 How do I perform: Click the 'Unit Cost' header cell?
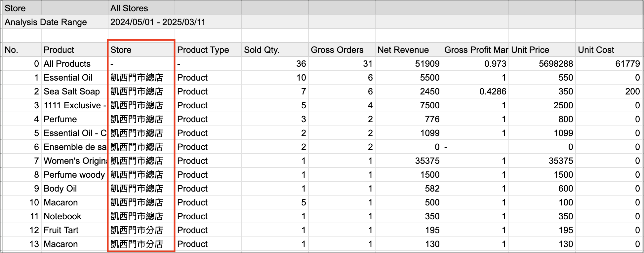[x=609, y=50]
